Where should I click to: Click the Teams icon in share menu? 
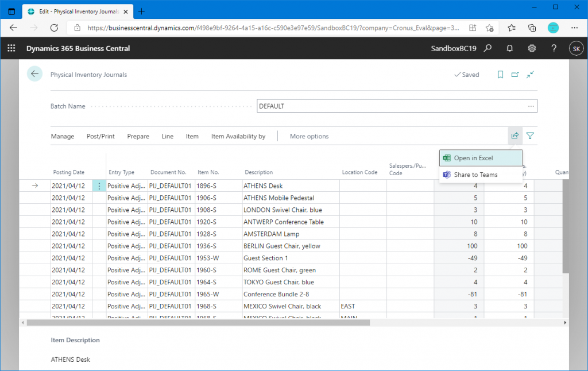pyautogui.click(x=447, y=175)
